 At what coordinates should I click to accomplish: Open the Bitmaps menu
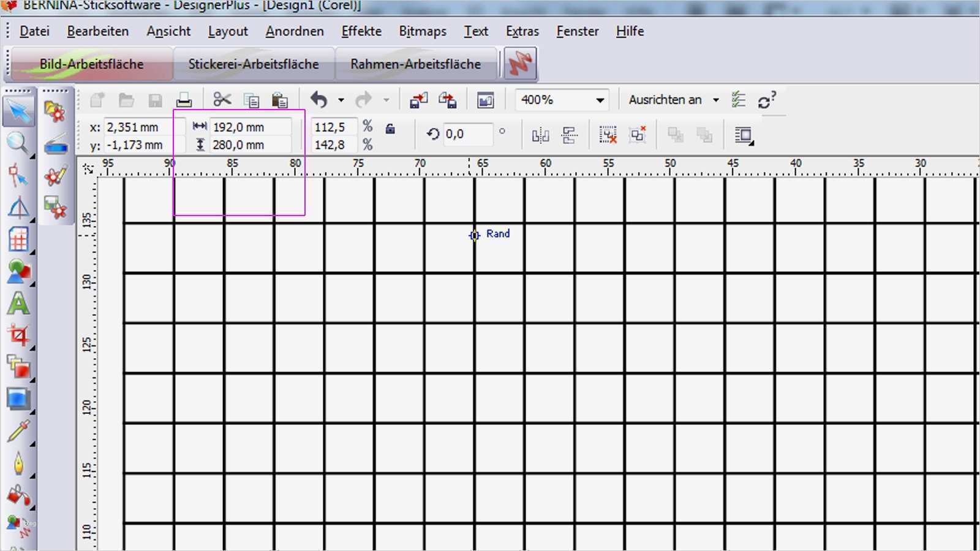click(x=423, y=31)
